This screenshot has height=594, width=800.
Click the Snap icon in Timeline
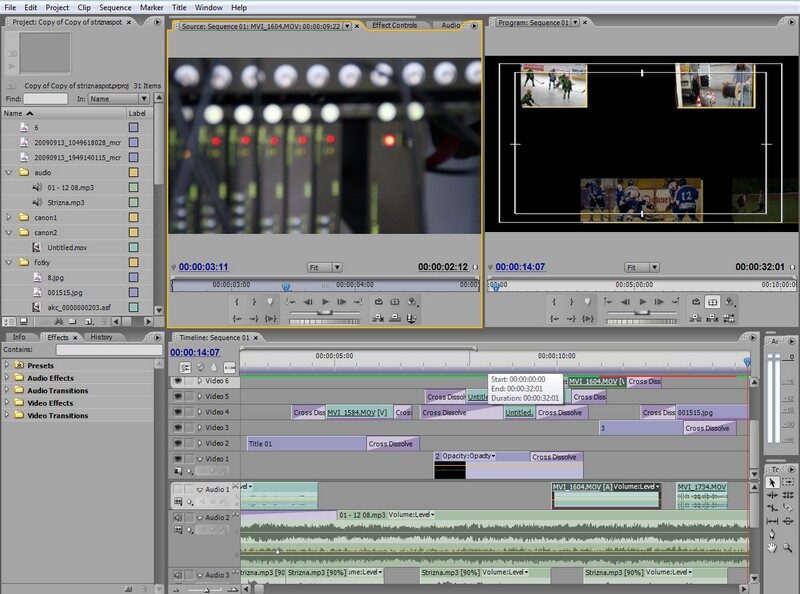point(184,367)
